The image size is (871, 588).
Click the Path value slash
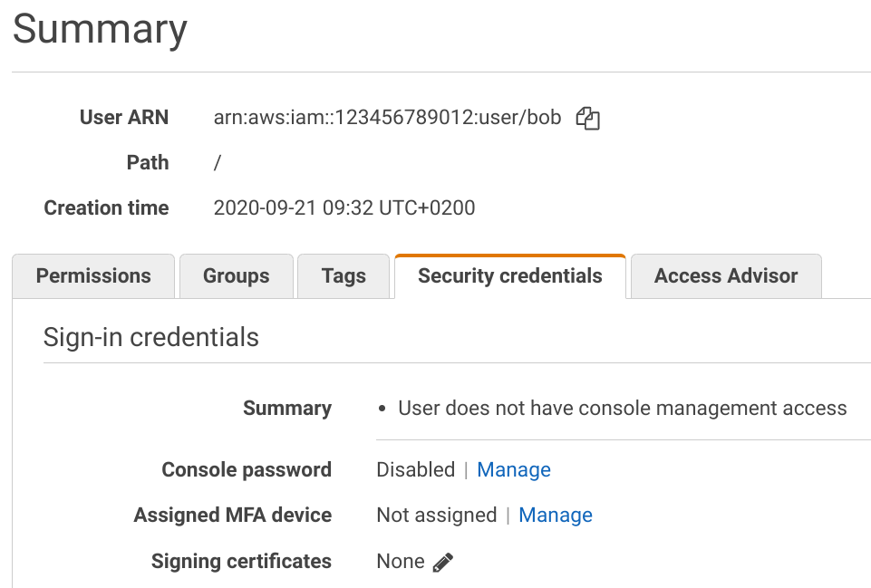218,163
